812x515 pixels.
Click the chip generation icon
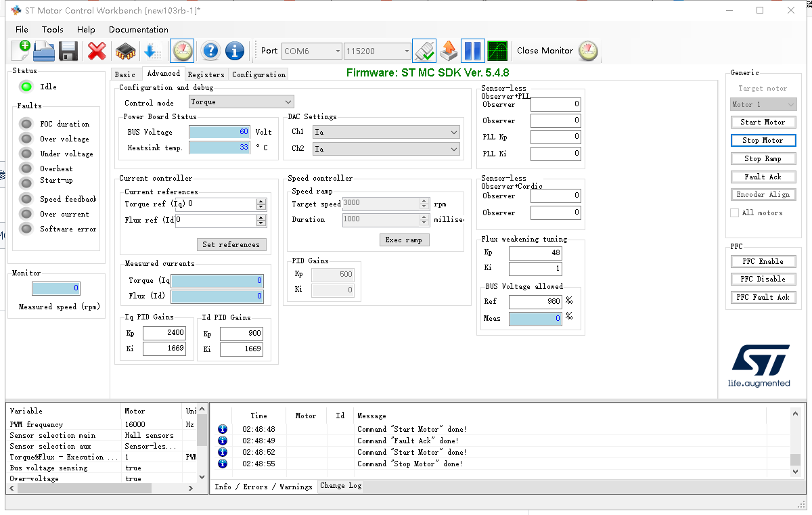point(125,51)
